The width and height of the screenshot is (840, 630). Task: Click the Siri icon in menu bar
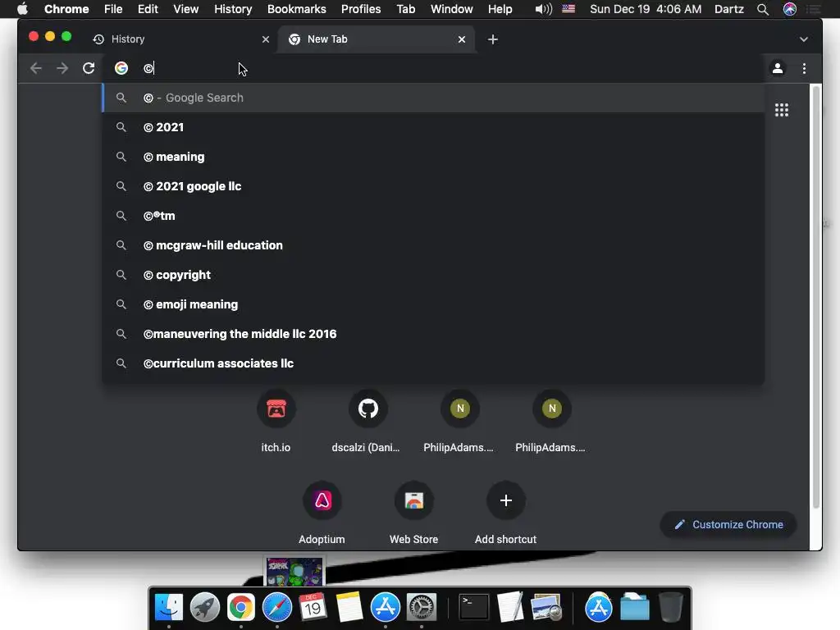pos(790,9)
